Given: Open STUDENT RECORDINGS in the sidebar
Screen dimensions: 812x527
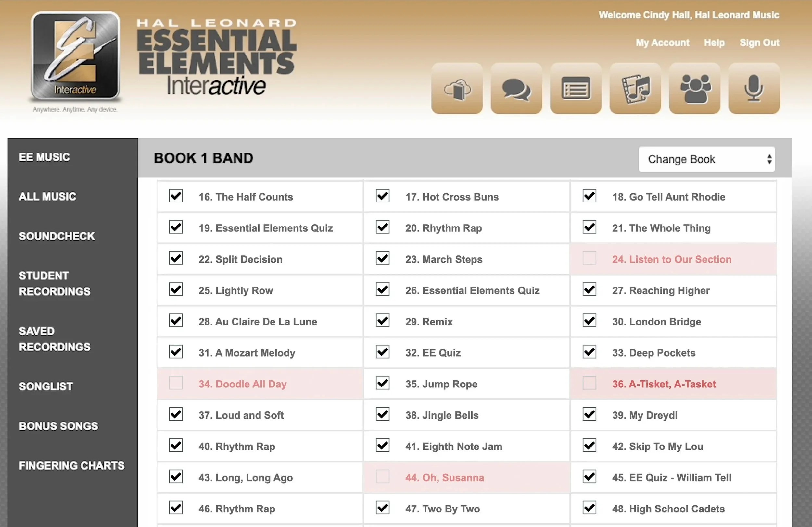Looking at the screenshot, I should (55, 284).
